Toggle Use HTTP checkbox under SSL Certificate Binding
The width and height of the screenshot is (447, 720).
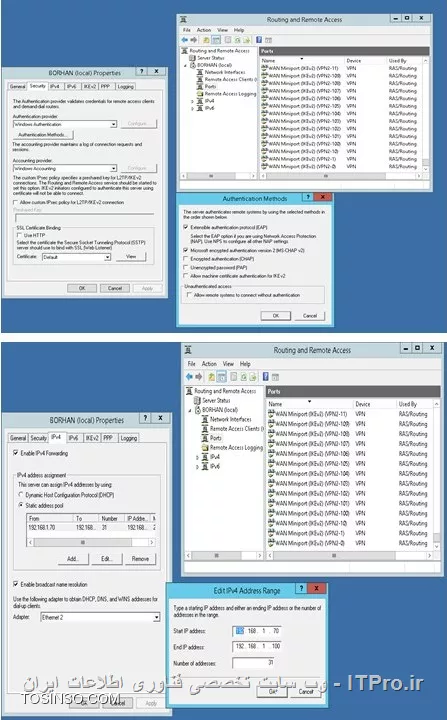pos(19,235)
